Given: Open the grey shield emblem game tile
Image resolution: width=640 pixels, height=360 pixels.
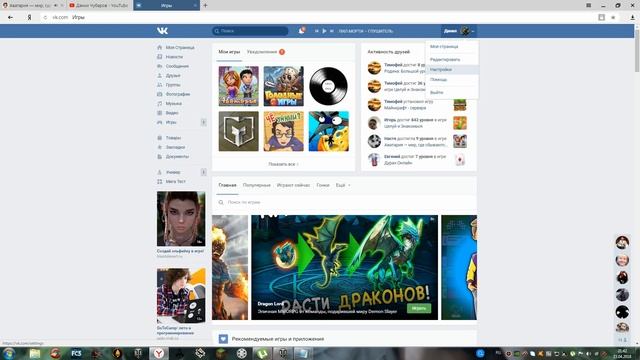Looking at the screenshot, I should click(238, 131).
